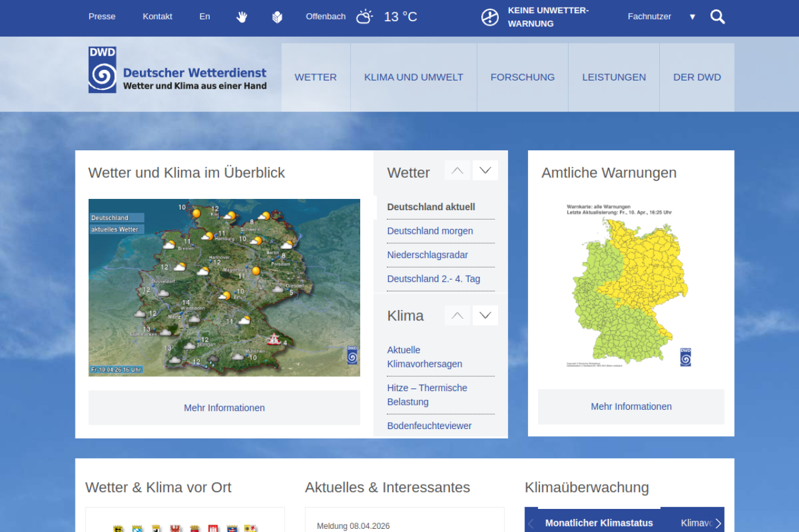
Task: Click the Amtliche Warnungen warning map
Action: pos(630,284)
